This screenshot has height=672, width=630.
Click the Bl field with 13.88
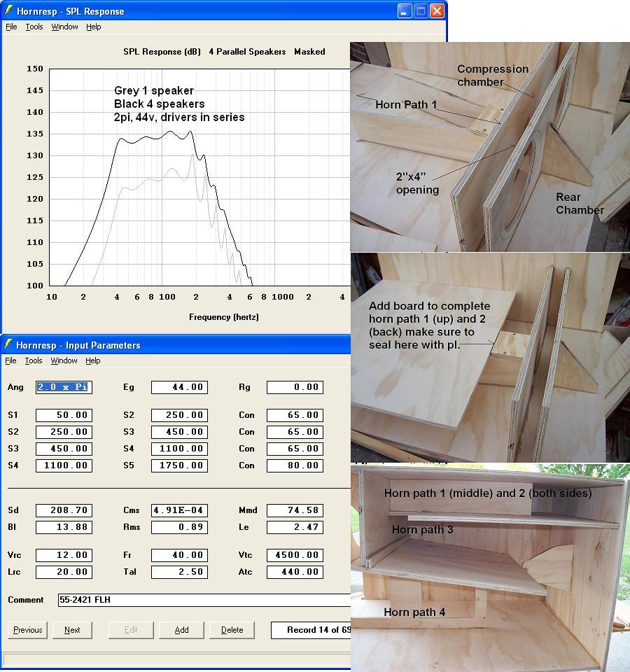click(64, 527)
